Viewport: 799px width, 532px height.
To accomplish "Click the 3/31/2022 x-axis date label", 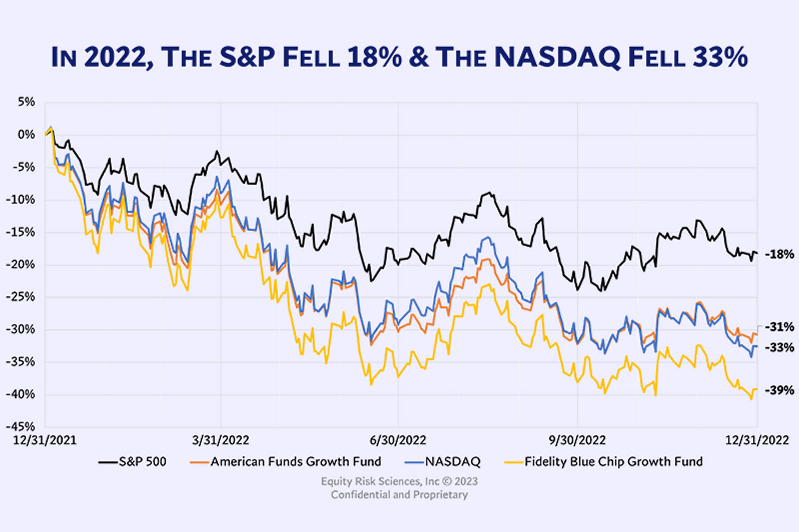I will coord(220,440).
